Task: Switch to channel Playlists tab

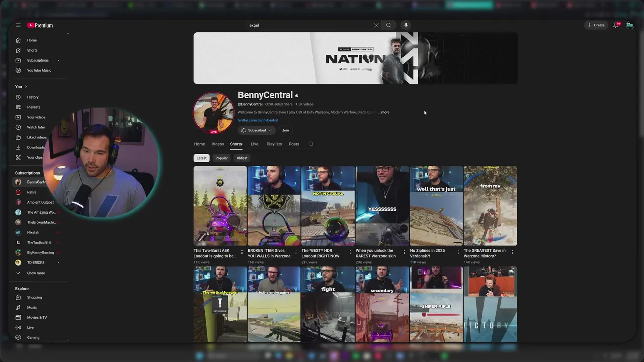Action: tap(274, 144)
